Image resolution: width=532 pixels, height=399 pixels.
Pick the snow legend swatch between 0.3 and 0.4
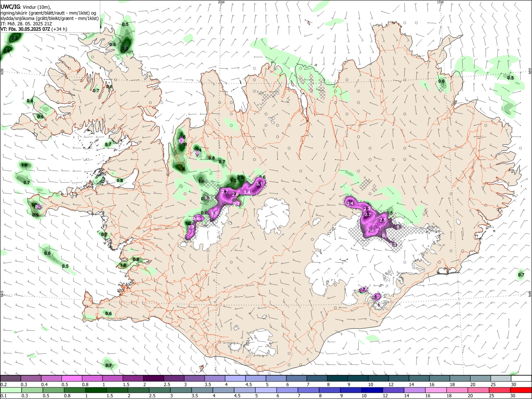click(x=31, y=378)
